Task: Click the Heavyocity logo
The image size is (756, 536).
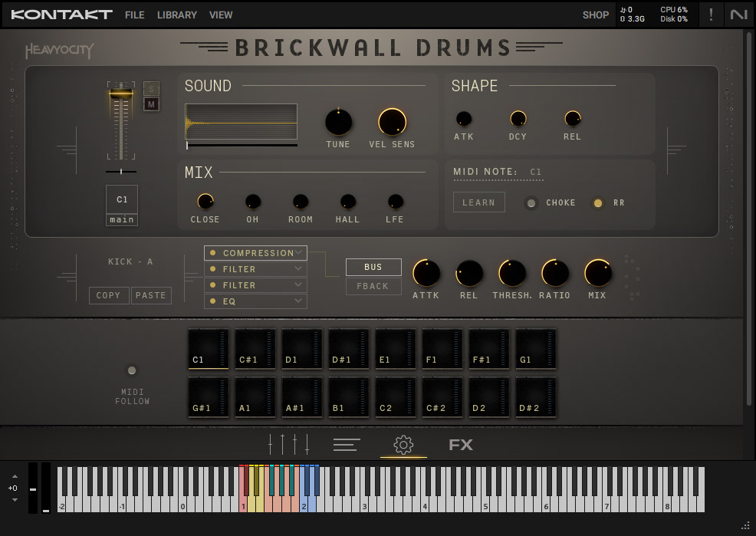Action: coord(59,50)
